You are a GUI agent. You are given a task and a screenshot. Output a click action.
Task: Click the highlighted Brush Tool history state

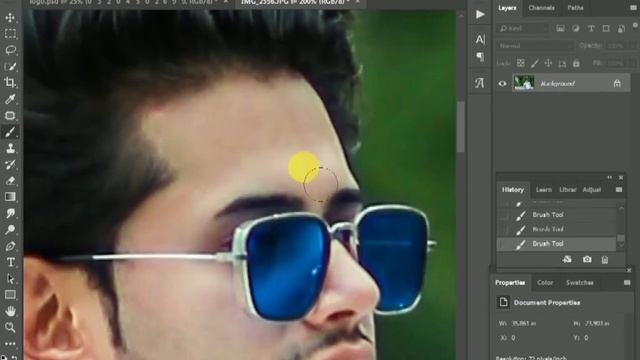556,244
